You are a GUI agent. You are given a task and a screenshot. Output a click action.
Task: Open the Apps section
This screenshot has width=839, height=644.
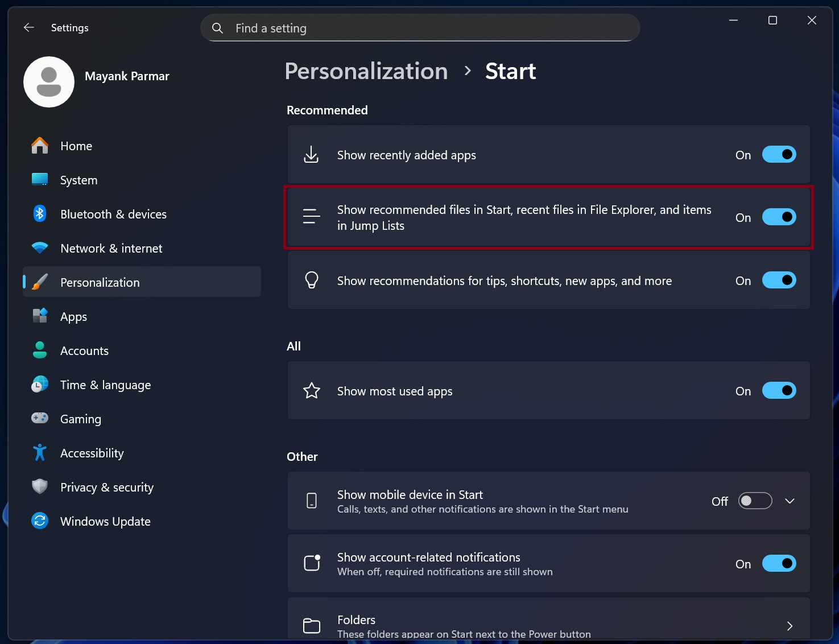pyautogui.click(x=73, y=316)
